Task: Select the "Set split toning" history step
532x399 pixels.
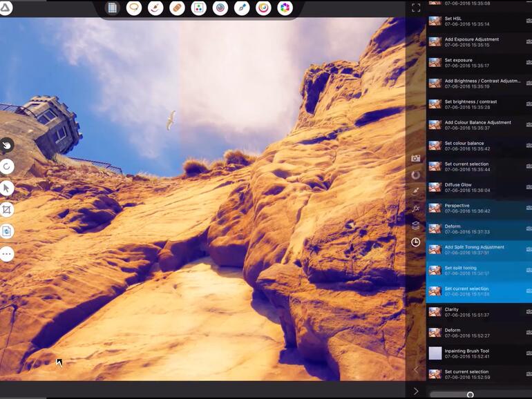Action: point(479,270)
